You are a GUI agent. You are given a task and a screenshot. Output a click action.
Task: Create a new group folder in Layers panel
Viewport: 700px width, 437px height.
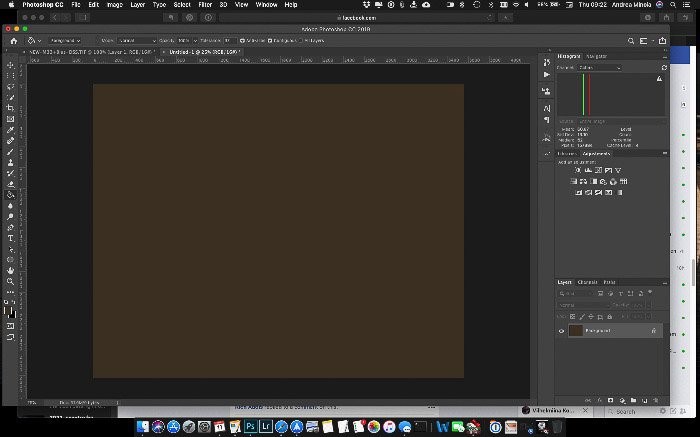point(633,400)
